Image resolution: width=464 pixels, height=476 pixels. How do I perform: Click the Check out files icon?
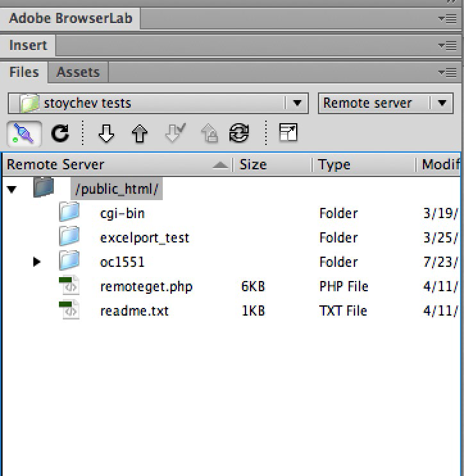tap(176, 133)
